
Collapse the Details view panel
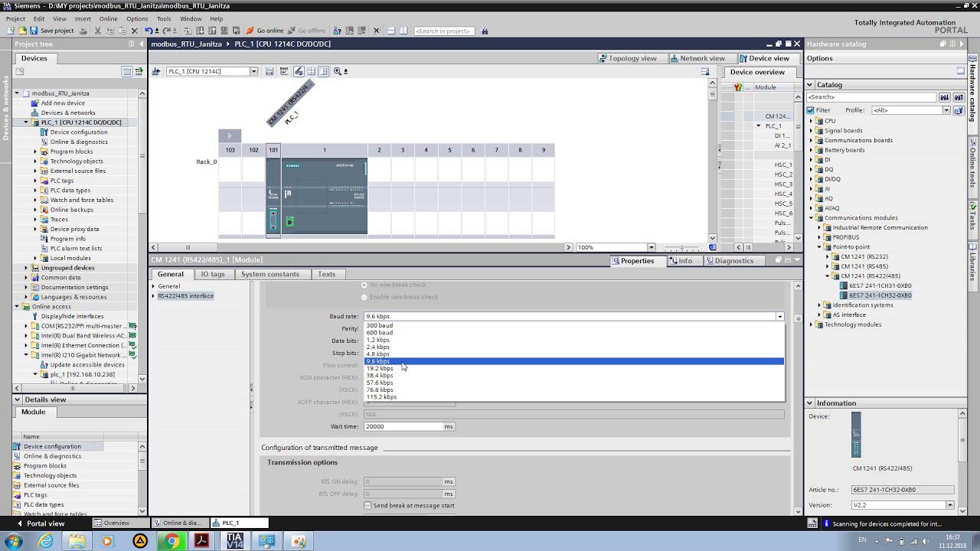tap(18, 399)
